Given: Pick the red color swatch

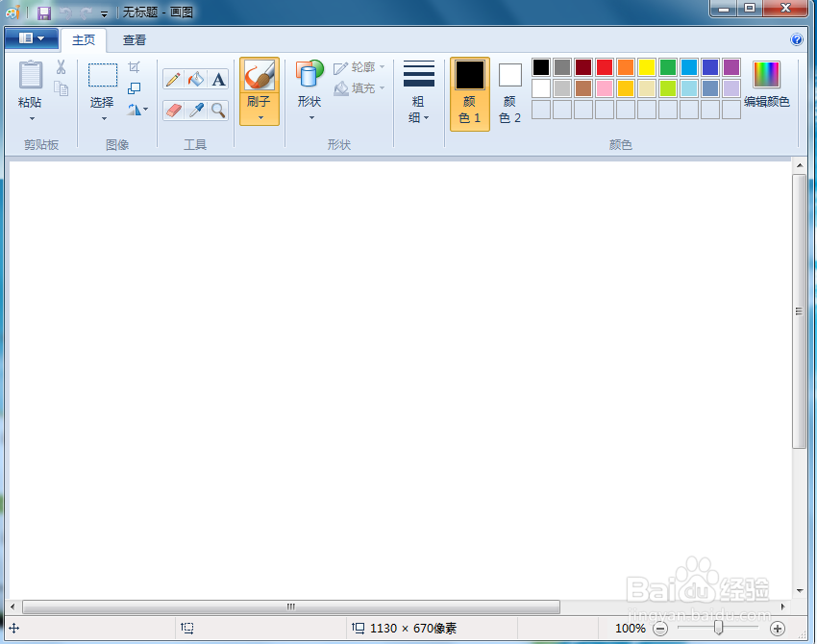Looking at the screenshot, I should 605,67.
